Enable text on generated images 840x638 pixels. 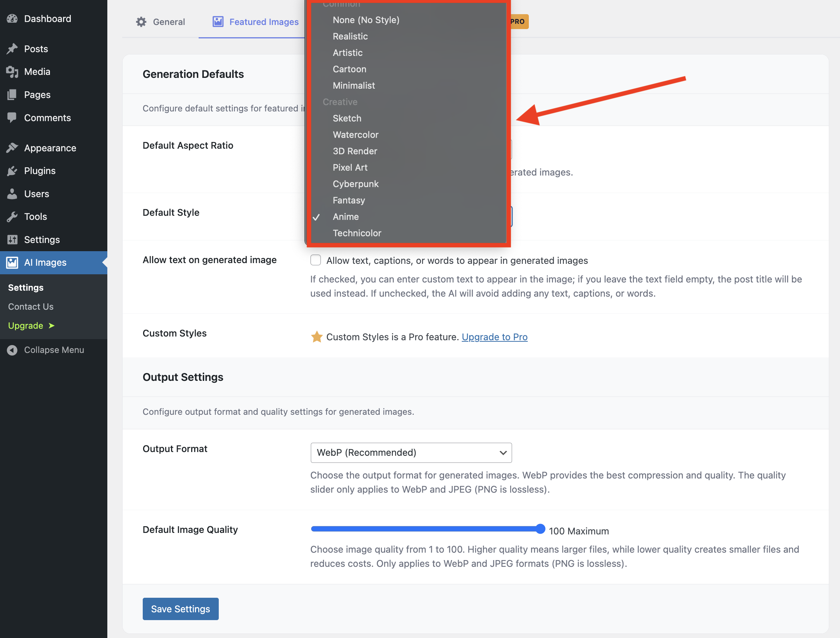(x=316, y=260)
